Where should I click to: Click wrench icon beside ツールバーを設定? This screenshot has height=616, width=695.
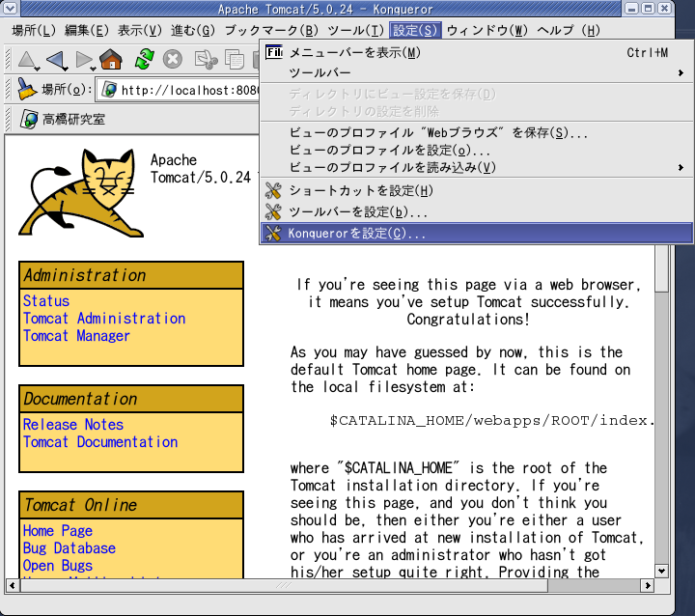(273, 212)
